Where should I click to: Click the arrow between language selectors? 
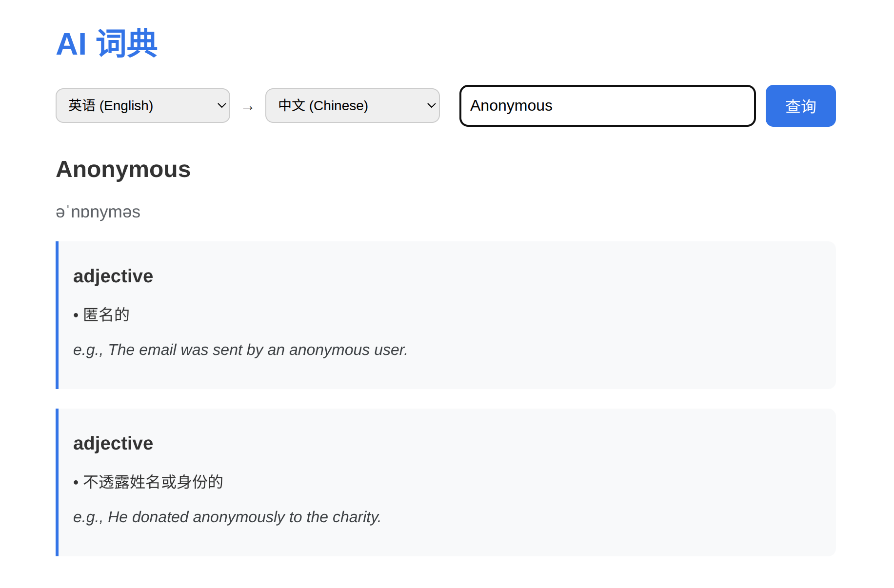(248, 107)
